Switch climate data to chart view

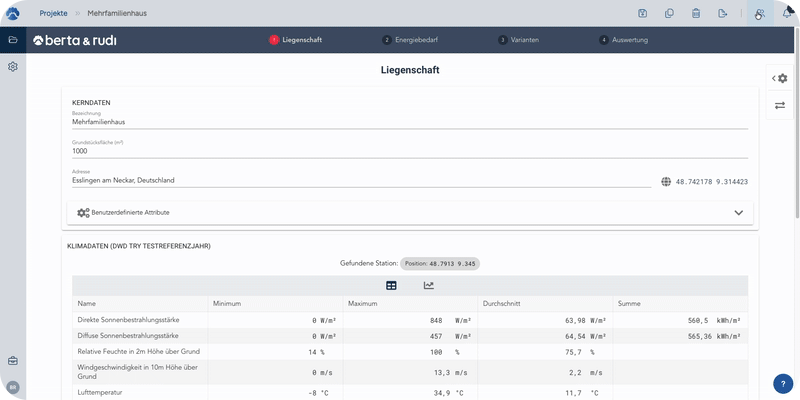click(429, 285)
